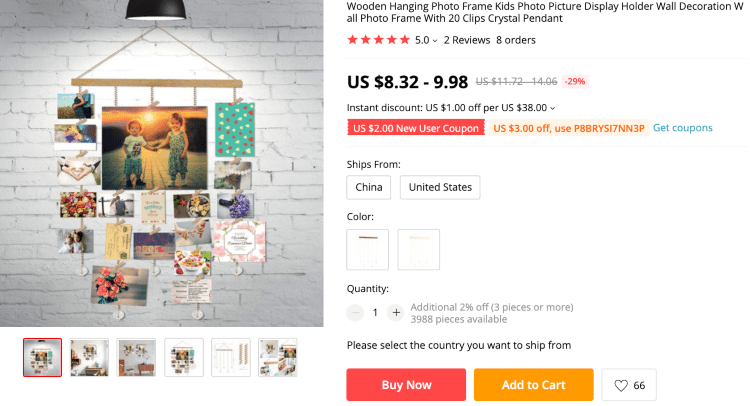The width and height of the screenshot is (750, 406).
Task: Choose the first wood color swatch
Action: tap(367, 249)
